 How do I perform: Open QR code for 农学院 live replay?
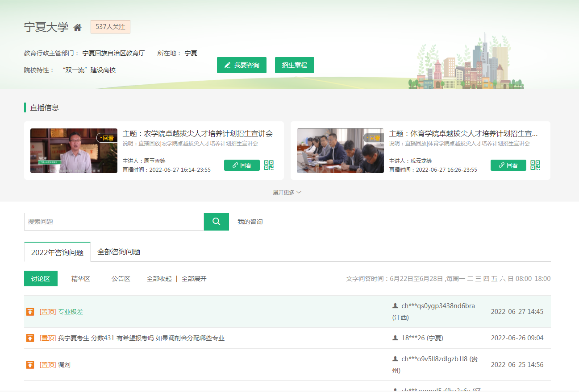269,165
